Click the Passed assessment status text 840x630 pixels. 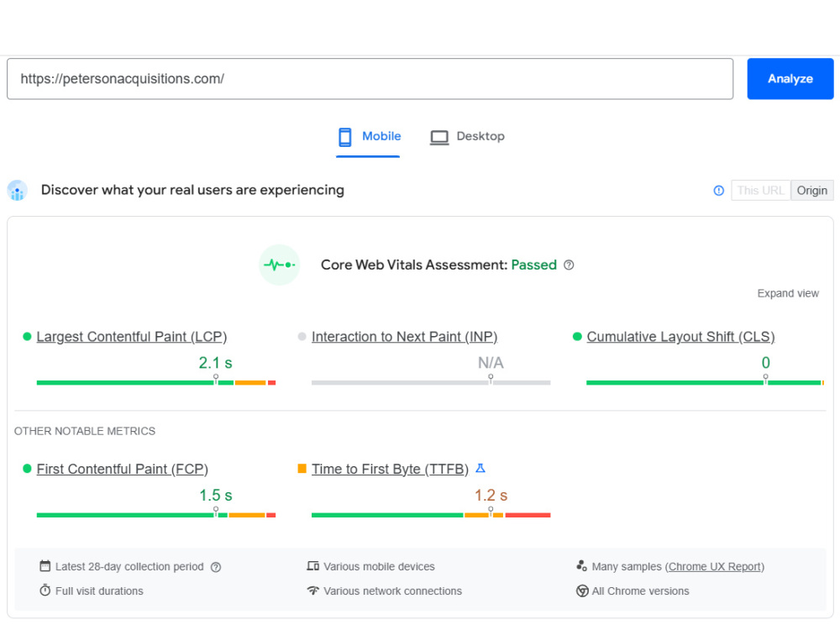click(534, 265)
